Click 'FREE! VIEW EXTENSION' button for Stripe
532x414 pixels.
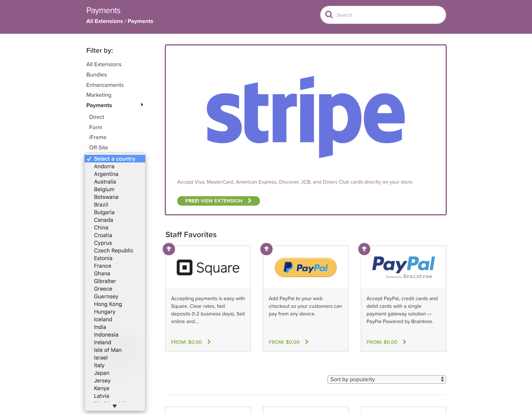218,200
